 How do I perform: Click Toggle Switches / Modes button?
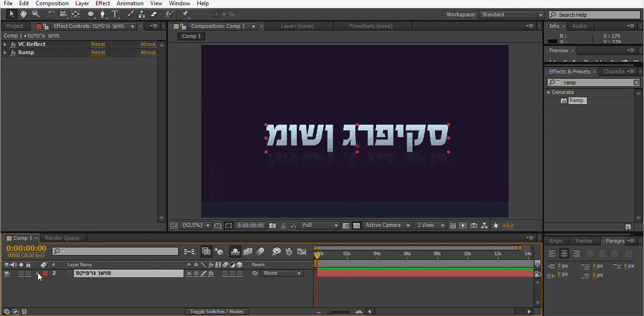pos(217,311)
